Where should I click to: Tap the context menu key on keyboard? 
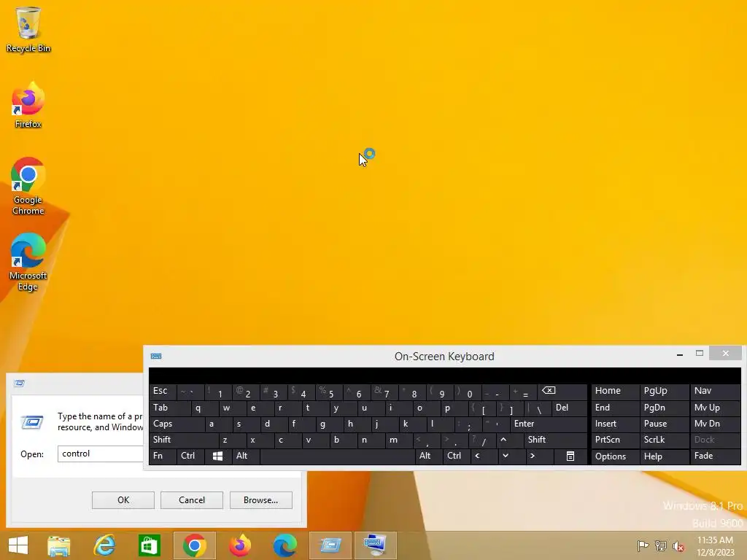click(x=570, y=456)
